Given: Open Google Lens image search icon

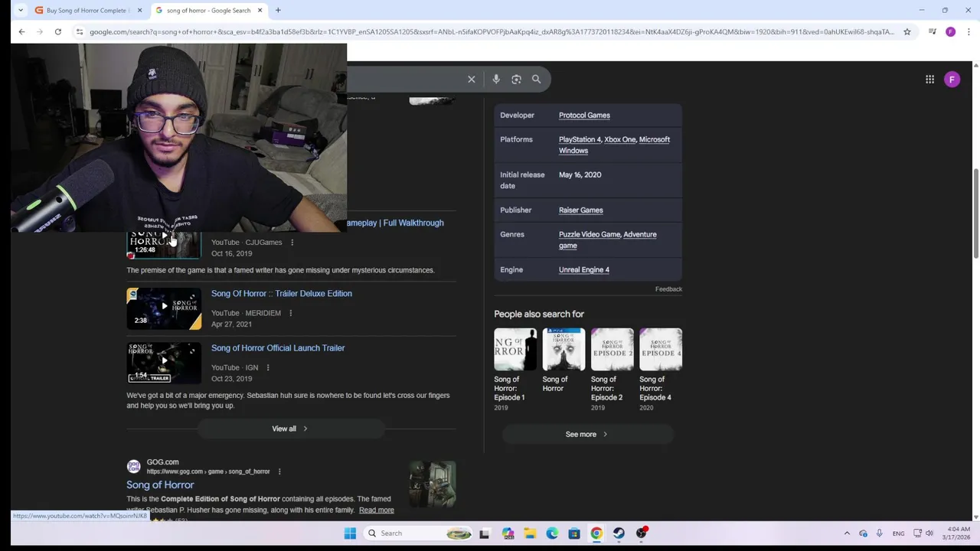Looking at the screenshot, I should tap(516, 80).
